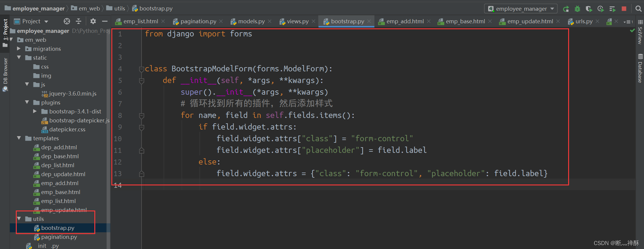
Task: Select bootstrap.py in utils folder
Action: [54, 228]
